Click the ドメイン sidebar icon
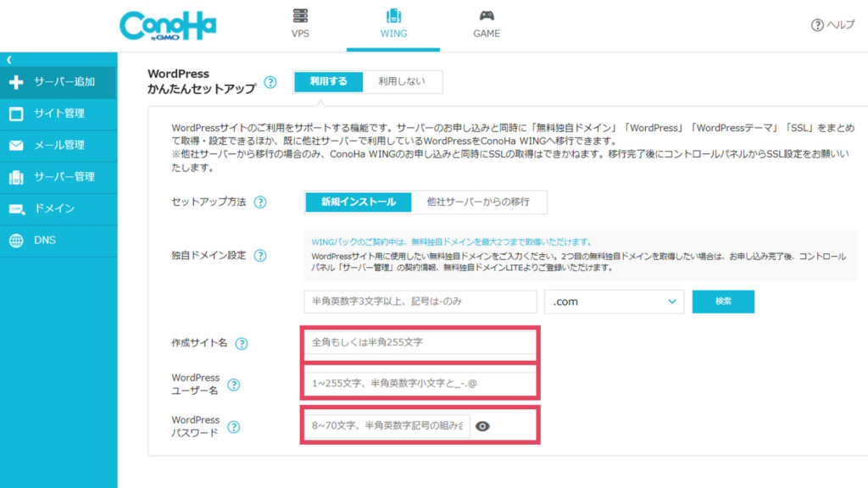 pos(17,209)
